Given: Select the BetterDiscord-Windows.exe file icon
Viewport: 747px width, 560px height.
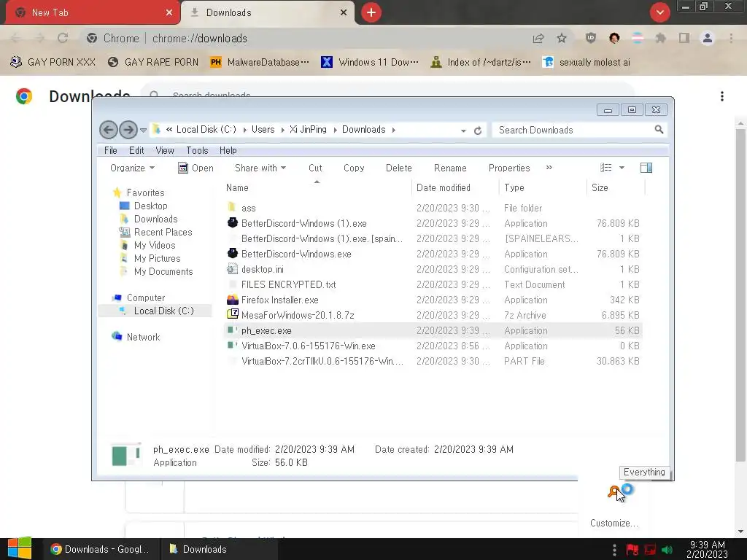Looking at the screenshot, I should pos(233,253).
